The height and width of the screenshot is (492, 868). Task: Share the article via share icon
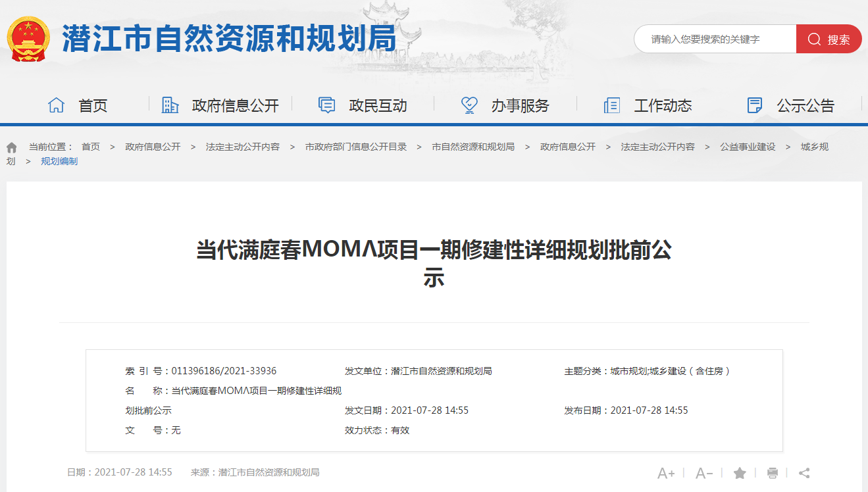pyautogui.click(x=804, y=473)
